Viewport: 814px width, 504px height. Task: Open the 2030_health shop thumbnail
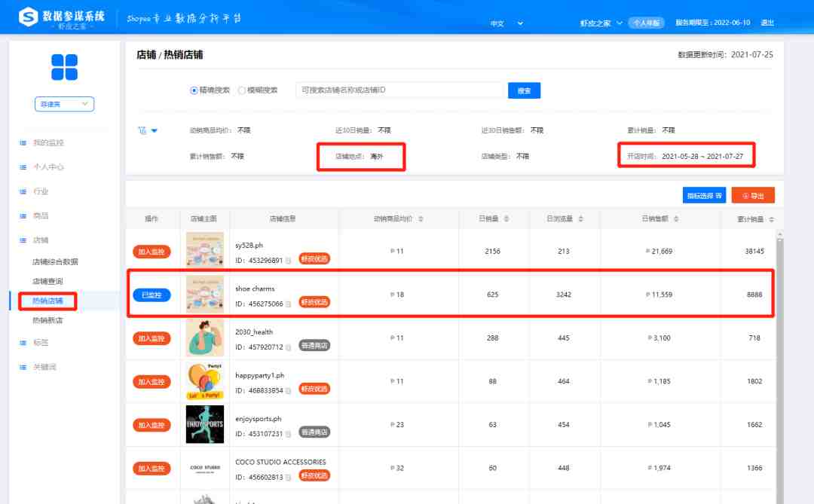205,338
